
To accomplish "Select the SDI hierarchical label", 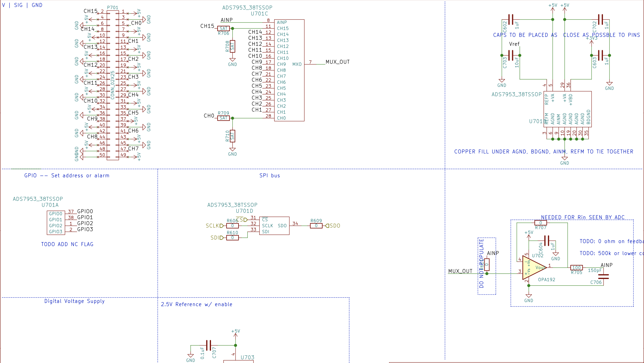I will 217,238.
